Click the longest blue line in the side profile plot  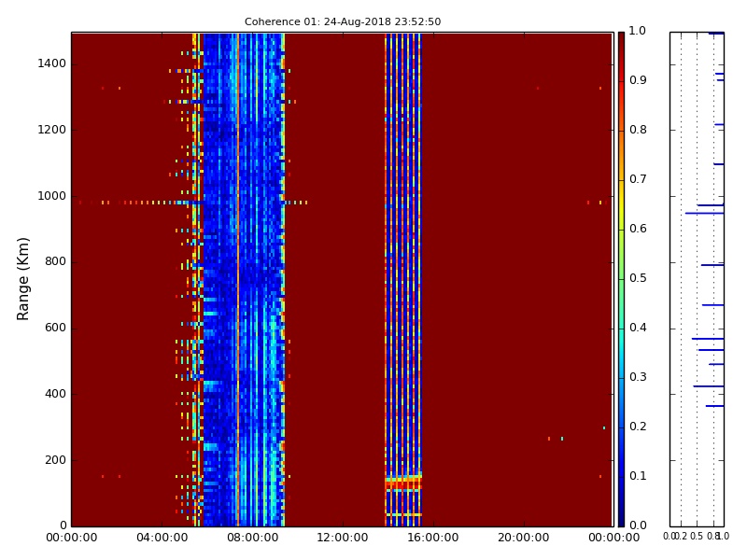[705, 213]
